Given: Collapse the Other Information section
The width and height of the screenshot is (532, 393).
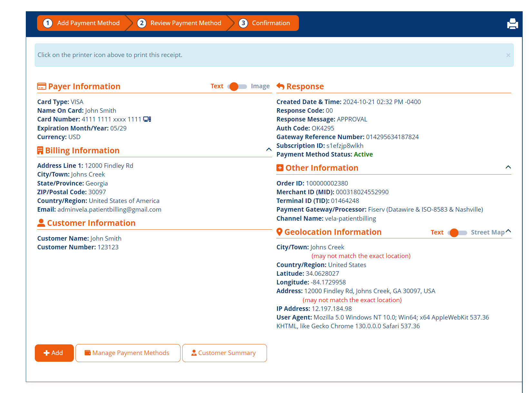Looking at the screenshot, I should coord(508,167).
